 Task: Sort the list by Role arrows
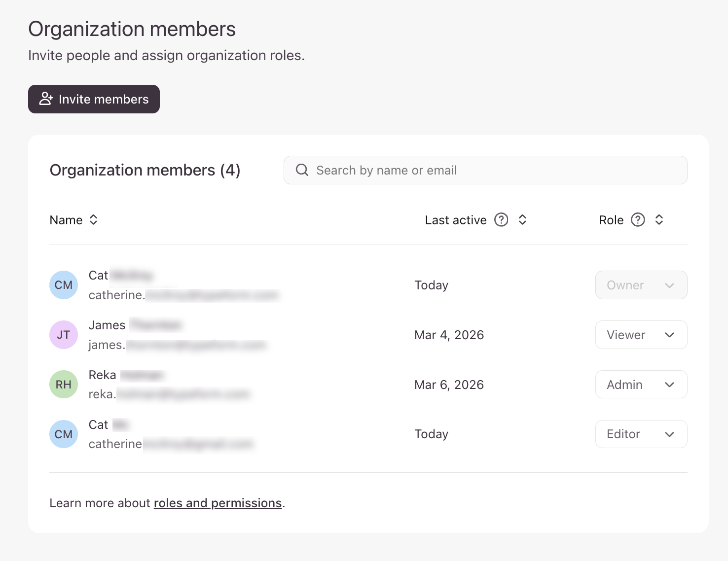tap(659, 220)
